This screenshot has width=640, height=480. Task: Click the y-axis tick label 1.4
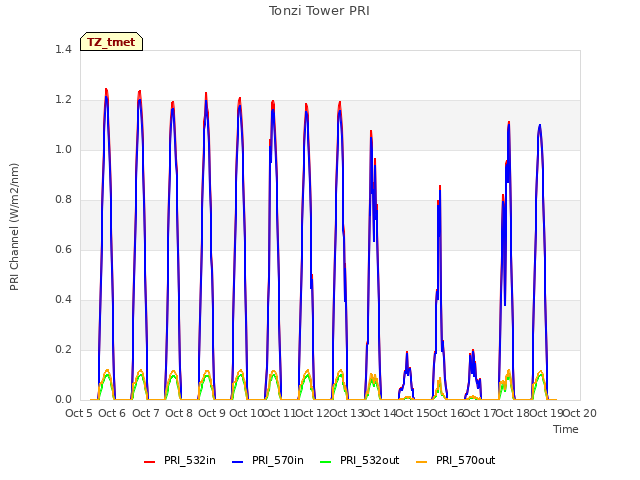63,49
